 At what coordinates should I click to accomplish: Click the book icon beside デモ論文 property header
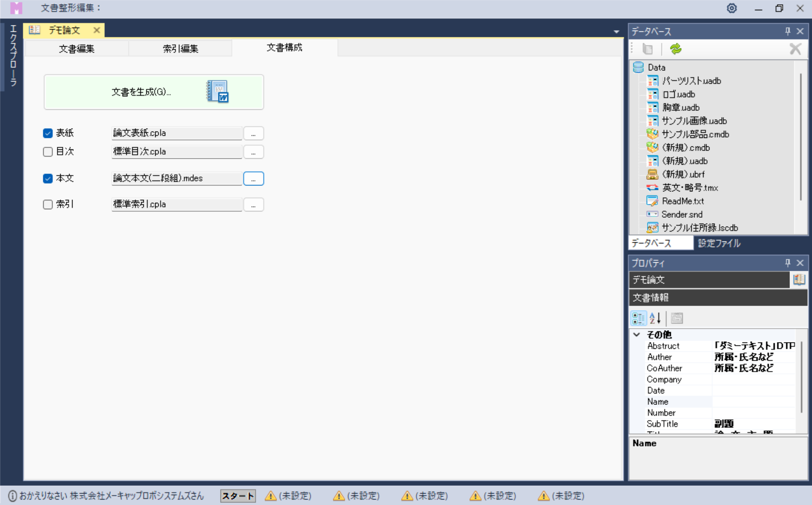coord(799,279)
